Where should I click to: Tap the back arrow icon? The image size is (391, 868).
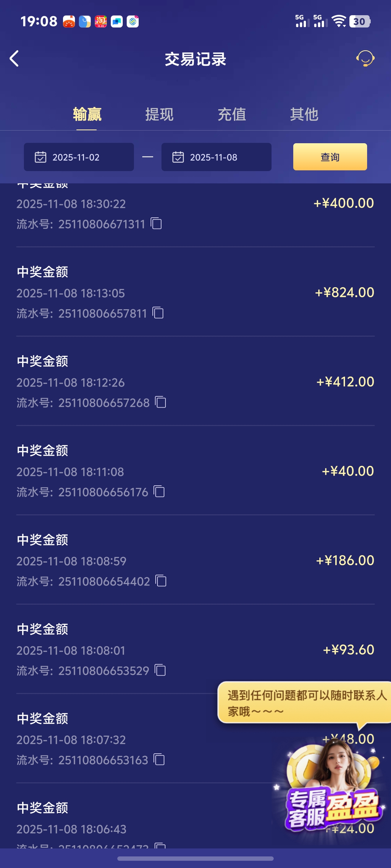pyautogui.click(x=14, y=59)
